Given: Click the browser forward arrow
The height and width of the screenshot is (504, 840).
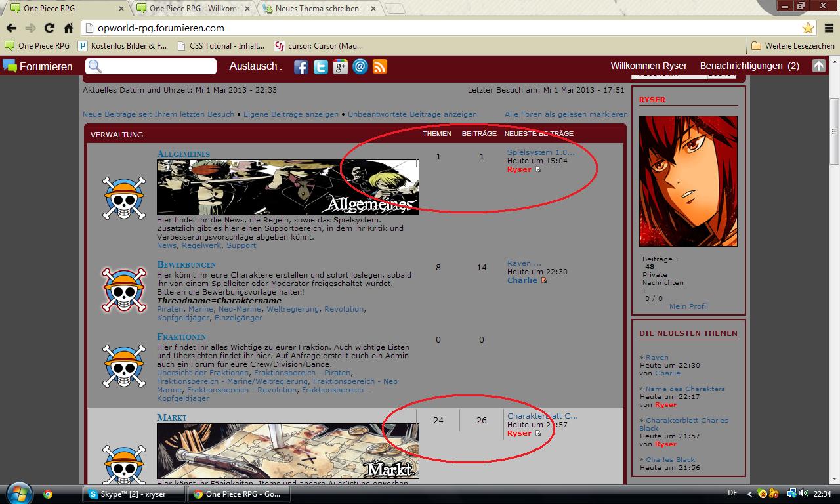Looking at the screenshot, I should (30, 28).
